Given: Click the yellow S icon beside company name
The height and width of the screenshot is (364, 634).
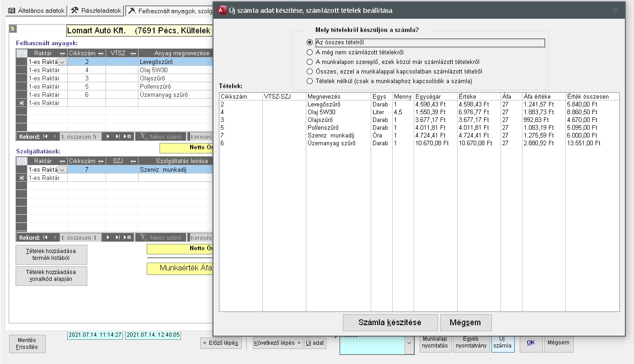Looking at the screenshot, I should tap(12, 29).
